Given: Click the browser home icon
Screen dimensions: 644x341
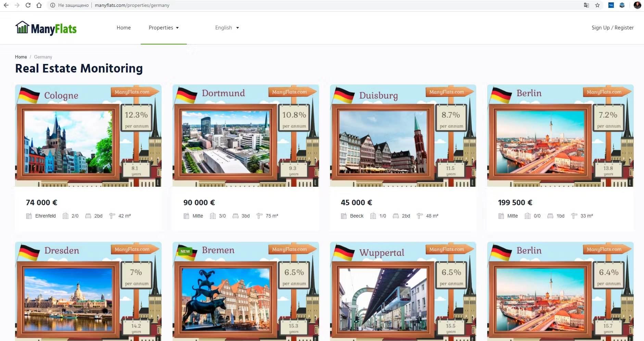Looking at the screenshot, I should 39,5.
